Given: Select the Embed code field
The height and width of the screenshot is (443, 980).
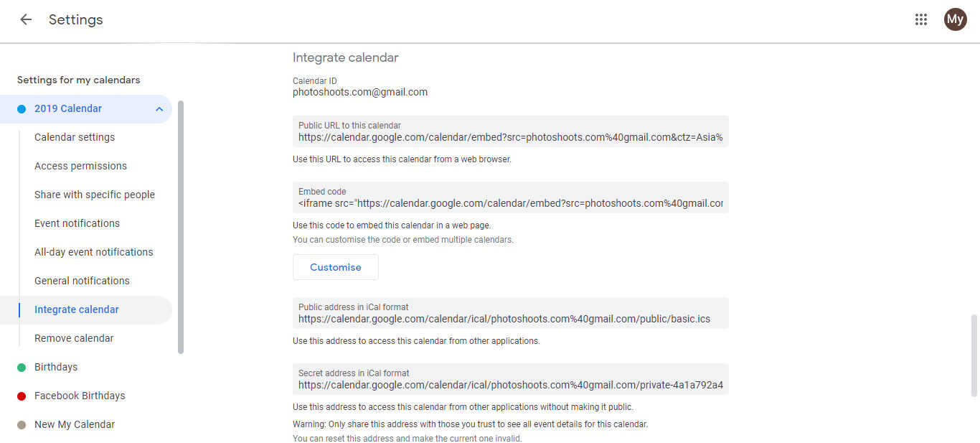Looking at the screenshot, I should point(511,197).
